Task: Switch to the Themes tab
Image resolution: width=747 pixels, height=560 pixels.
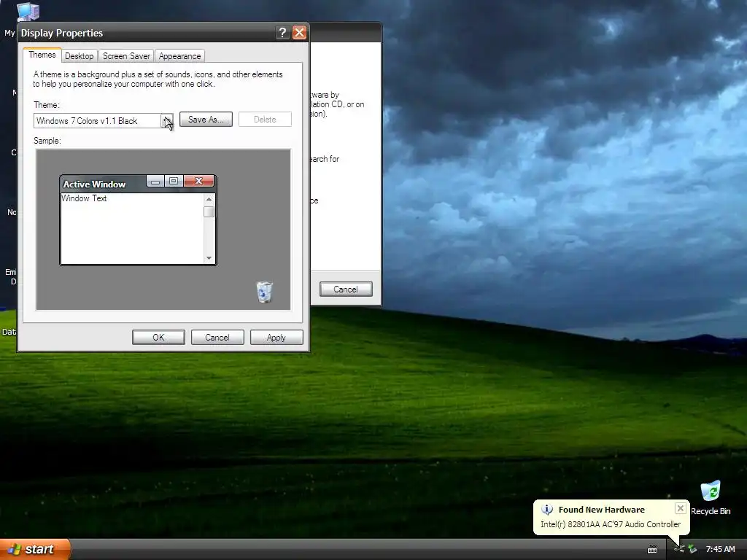Action: 42,55
